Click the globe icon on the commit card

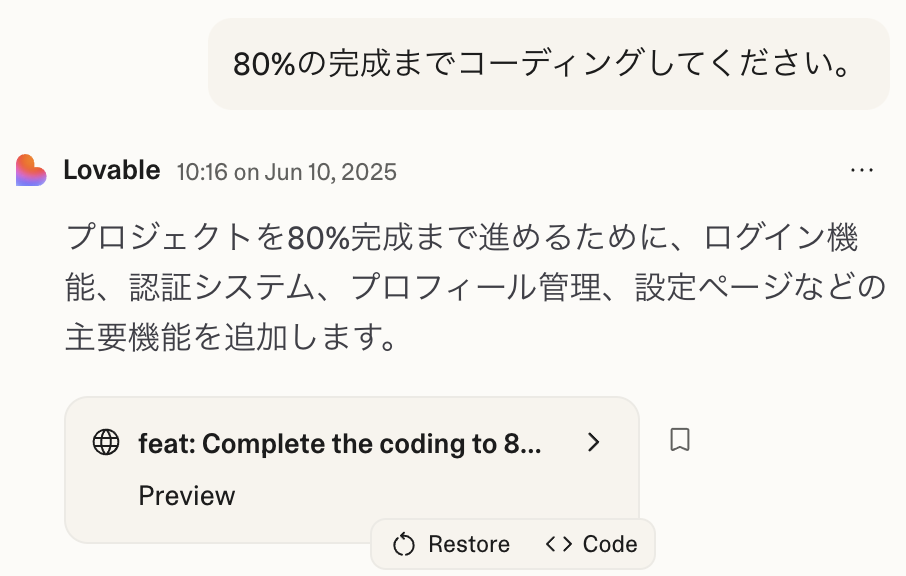(106, 443)
